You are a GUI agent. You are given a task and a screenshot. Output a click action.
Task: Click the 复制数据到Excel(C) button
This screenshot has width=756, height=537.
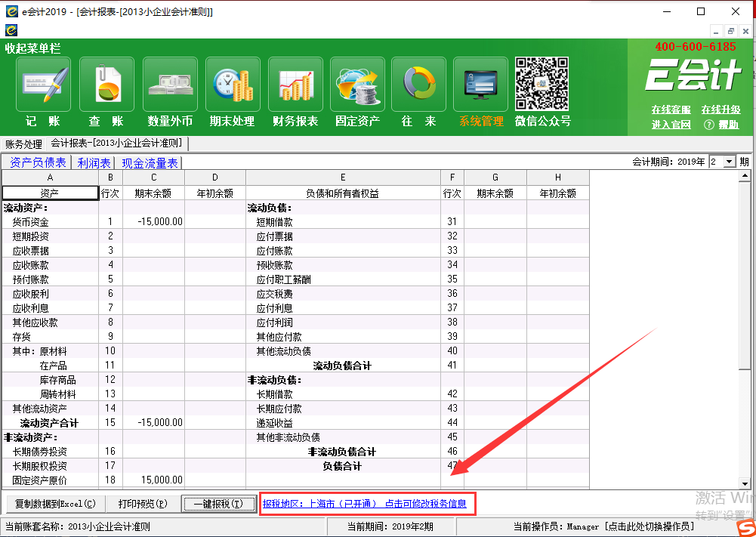coord(55,504)
